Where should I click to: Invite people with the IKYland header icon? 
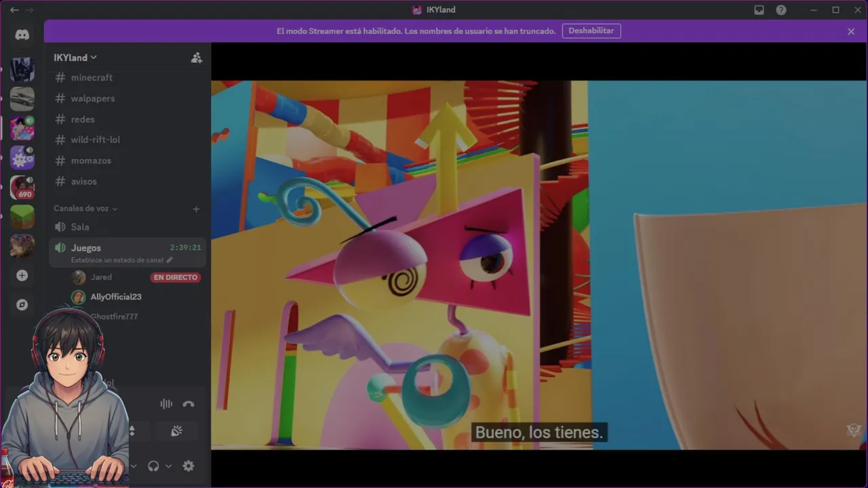click(197, 58)
